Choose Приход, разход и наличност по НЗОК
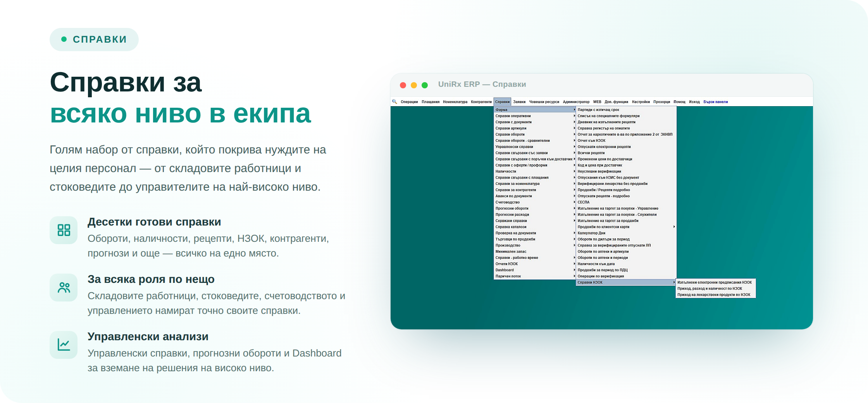Screen dimensions: 868x403 click(x=716, y=289)
